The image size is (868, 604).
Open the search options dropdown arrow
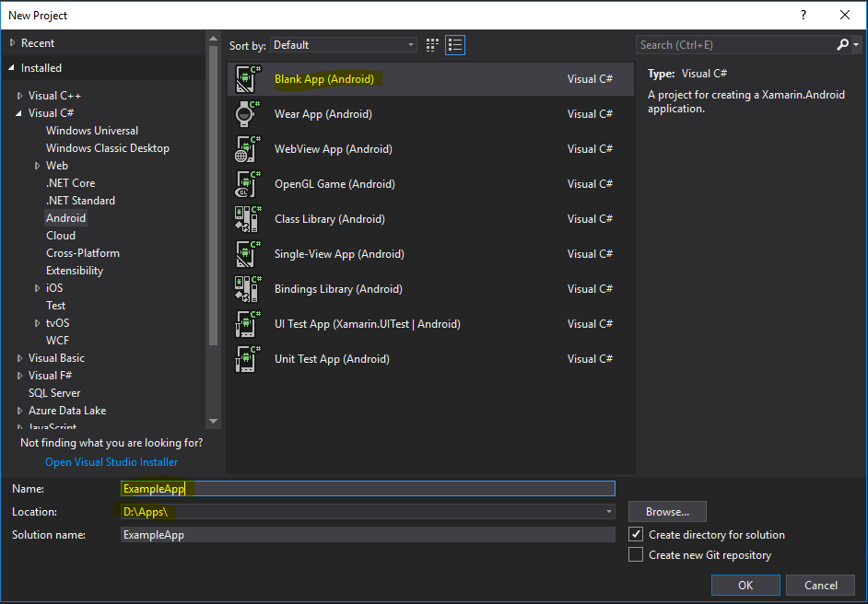[856, 45]
